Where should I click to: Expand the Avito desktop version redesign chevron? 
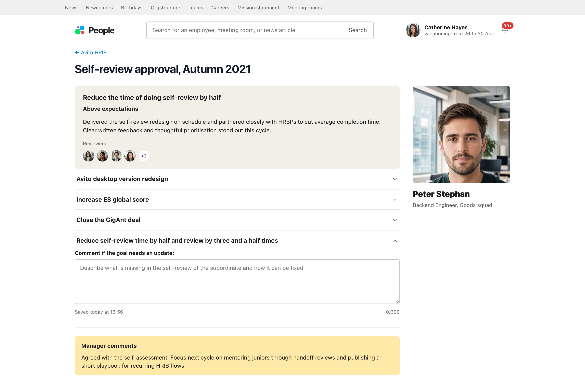pos(395,179)
